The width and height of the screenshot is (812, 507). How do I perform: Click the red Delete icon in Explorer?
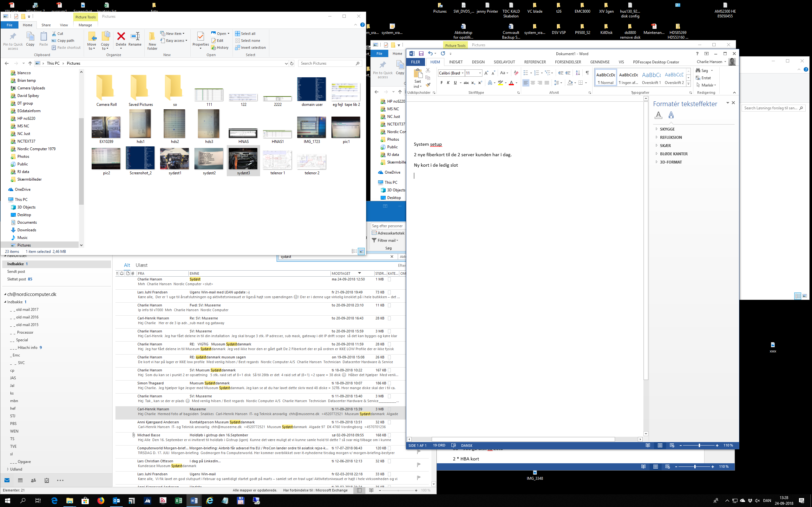click(x=121, y=37)
